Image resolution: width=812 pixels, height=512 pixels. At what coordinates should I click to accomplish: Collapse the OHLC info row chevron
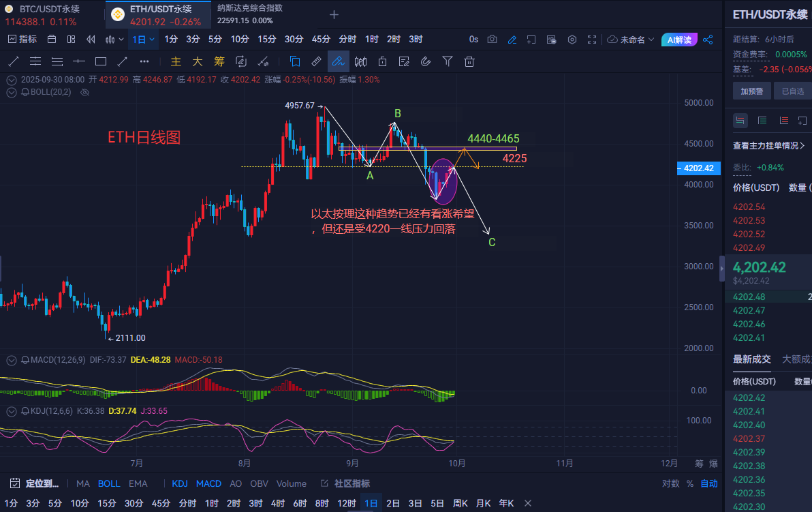12,80
